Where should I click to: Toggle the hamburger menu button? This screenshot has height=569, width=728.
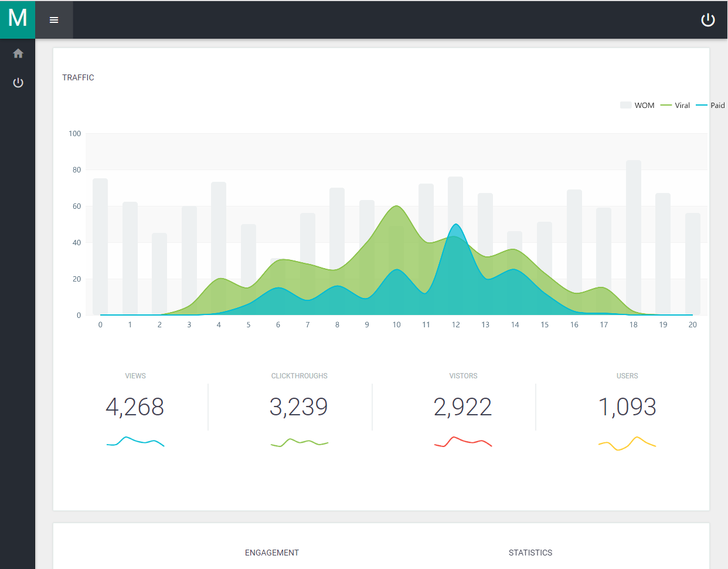point(54,20)
